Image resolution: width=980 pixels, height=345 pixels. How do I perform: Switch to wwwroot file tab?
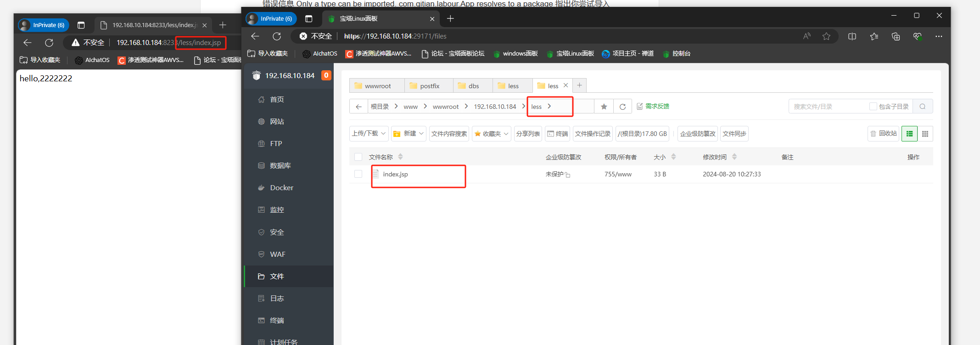tap(377, 86)
